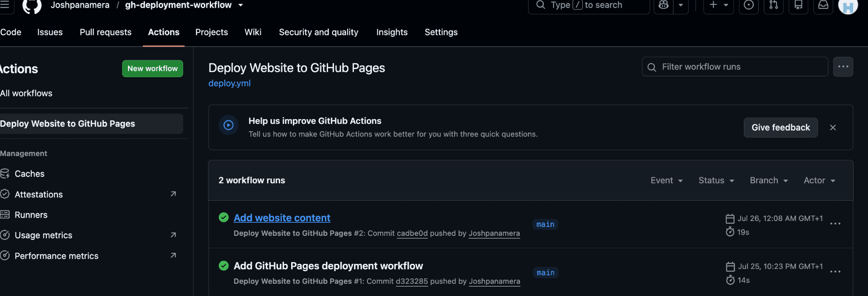Open the repositories icon in header
868x296 pixels.
tap(798, 5)
